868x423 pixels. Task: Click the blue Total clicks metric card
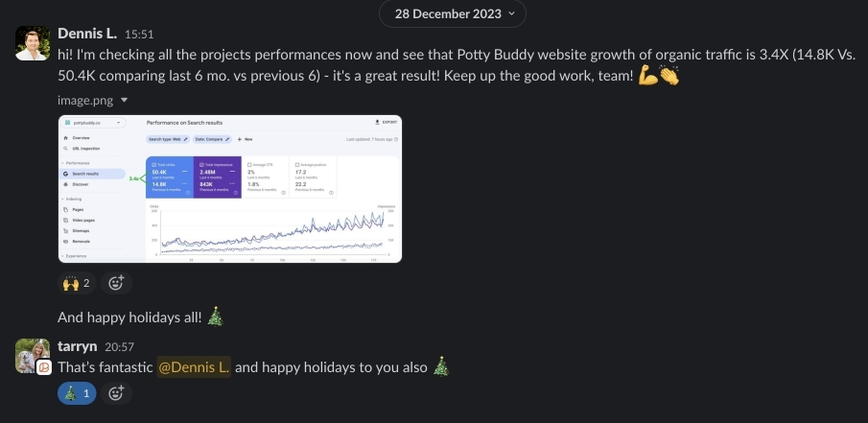(x=169, y=178)
